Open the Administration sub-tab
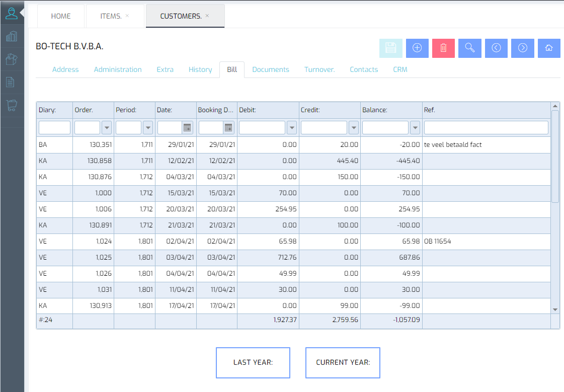This screenshot has height=392, width=564. (118, 69)
